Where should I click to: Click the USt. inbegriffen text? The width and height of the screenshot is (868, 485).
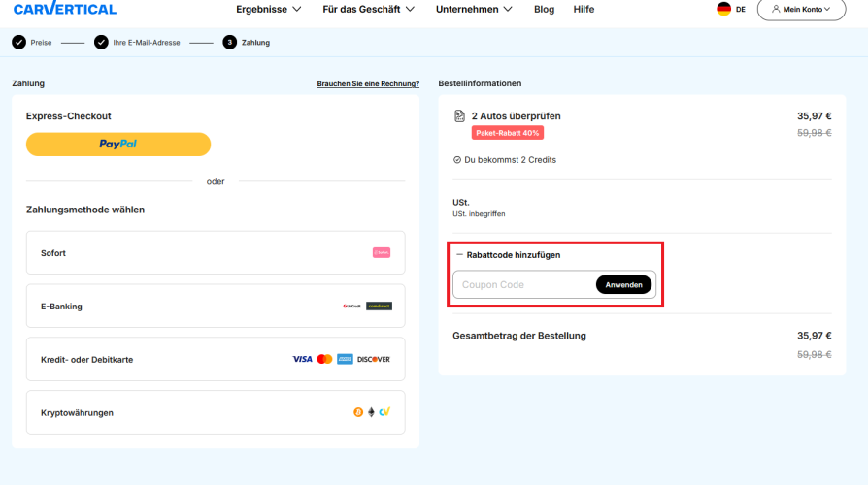point(479,214)
